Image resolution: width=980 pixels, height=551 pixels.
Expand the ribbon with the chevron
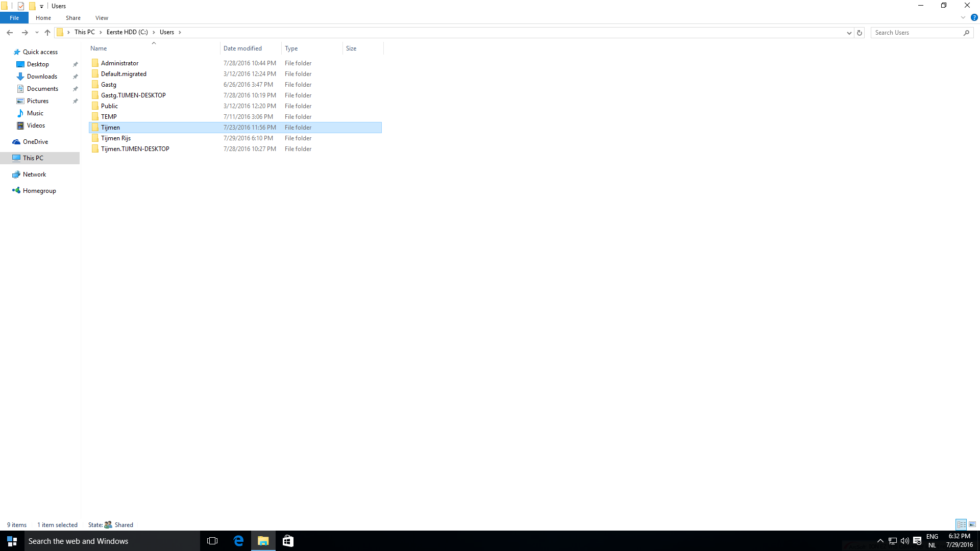pyautogui.click(x=963, y=18)
